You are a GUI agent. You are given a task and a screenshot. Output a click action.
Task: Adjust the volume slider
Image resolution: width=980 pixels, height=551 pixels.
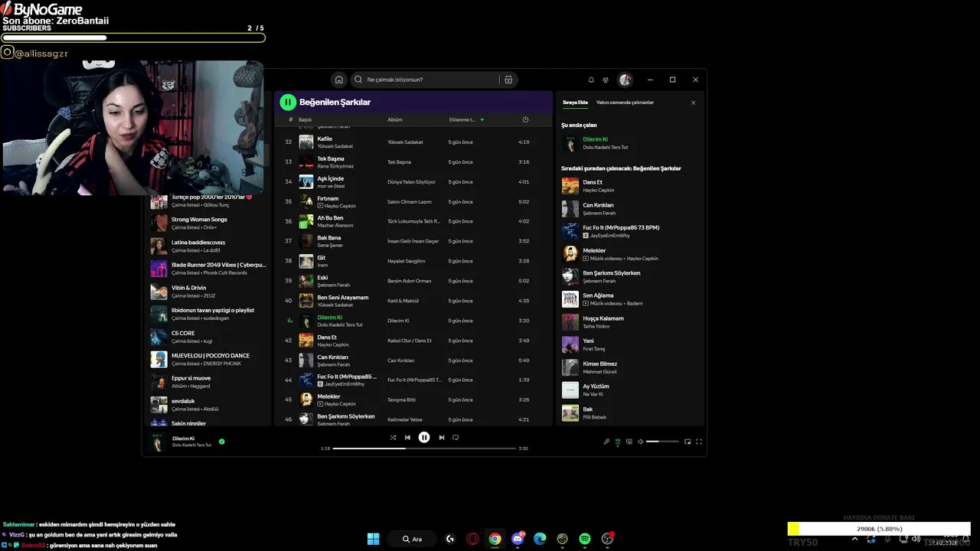(x=662, y=442)
